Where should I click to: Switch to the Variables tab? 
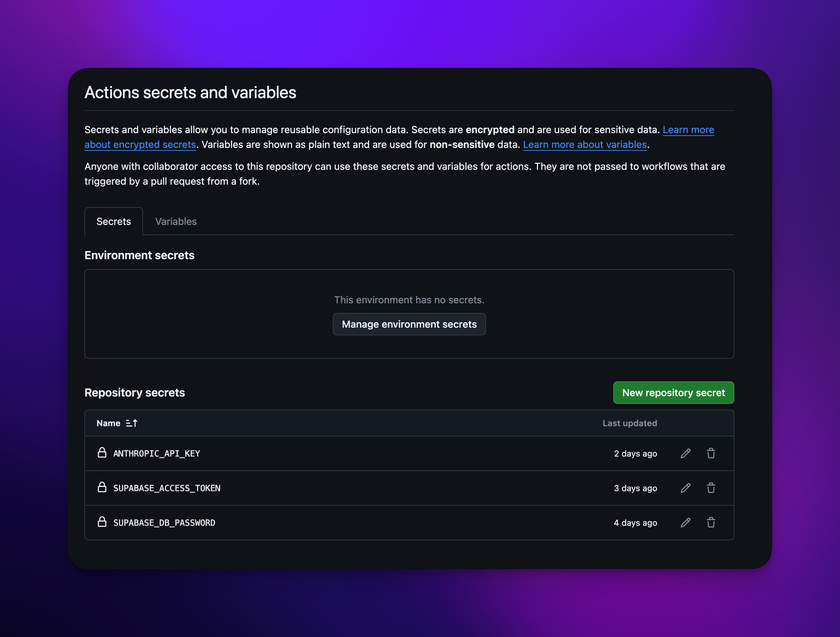click(176, 221)
